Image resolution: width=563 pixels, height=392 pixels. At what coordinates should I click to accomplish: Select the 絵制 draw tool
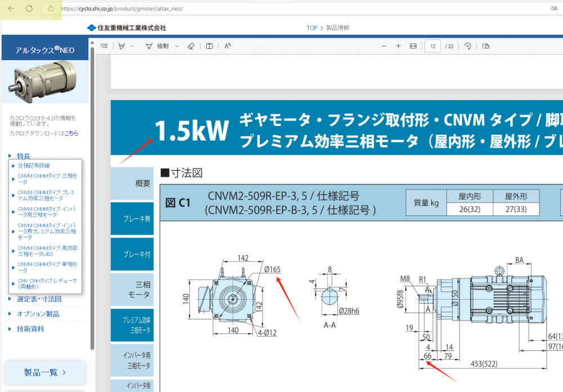(157, 46)
